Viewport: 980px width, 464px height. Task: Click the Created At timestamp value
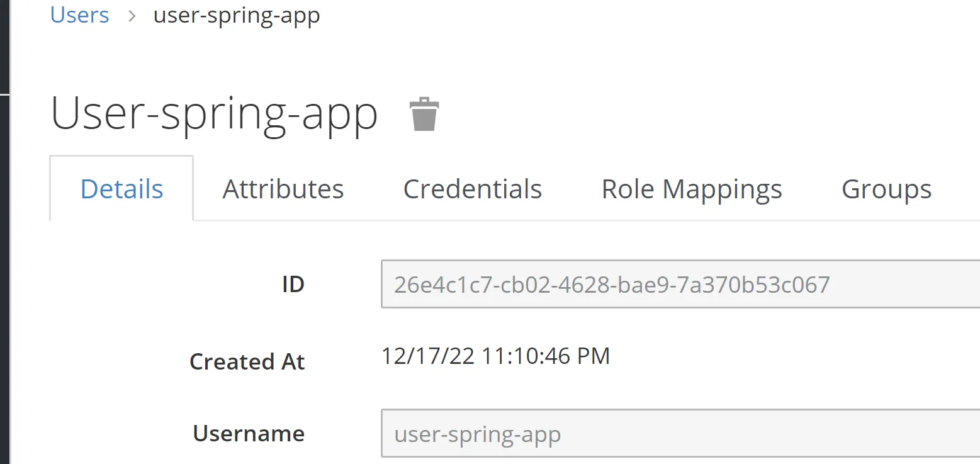point(495,356)
